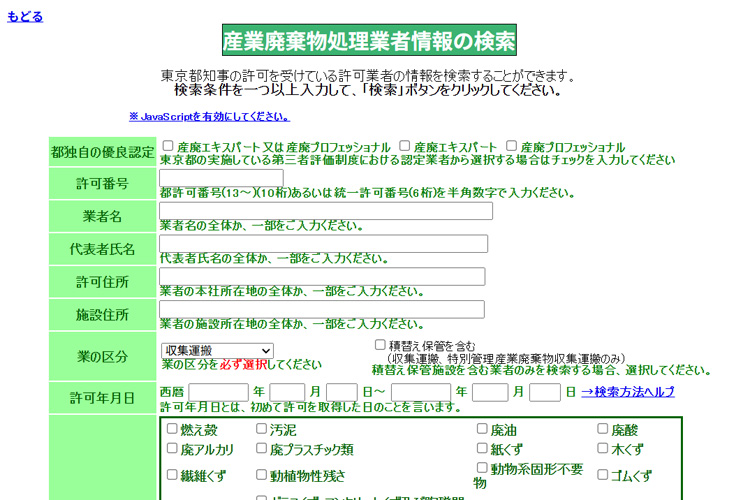Tick the 燃え殻 waste type checkbox

click(171, 429)
